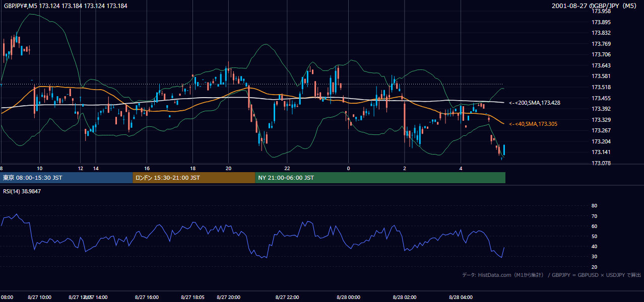
Task: Click the Tokyo 08:00-15:30 JST session bar
Action: 67,178
